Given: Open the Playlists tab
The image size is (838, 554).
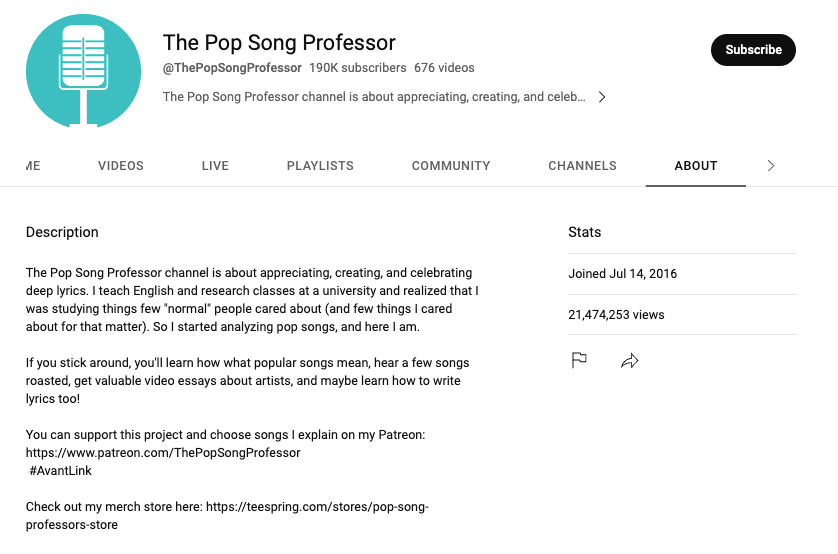Looking at the screenshot, I should point(320,166).
